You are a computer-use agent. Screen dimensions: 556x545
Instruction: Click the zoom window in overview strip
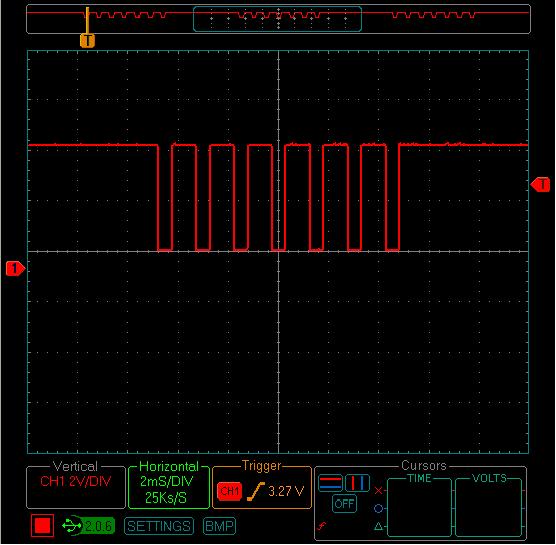click(277, 19)
